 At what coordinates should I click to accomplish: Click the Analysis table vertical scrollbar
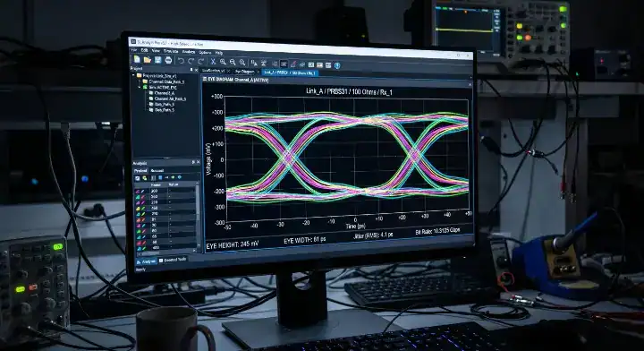(x=198, y=214)
